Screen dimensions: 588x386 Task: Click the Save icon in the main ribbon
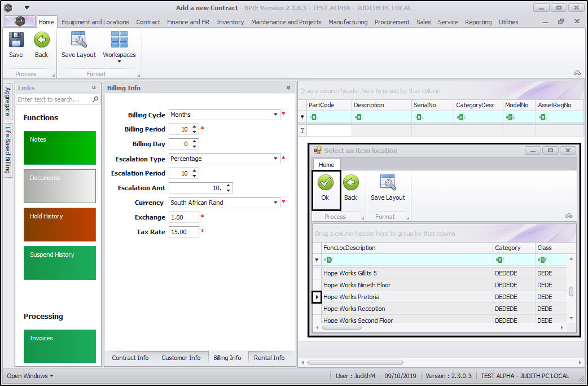tap(16, 41)
